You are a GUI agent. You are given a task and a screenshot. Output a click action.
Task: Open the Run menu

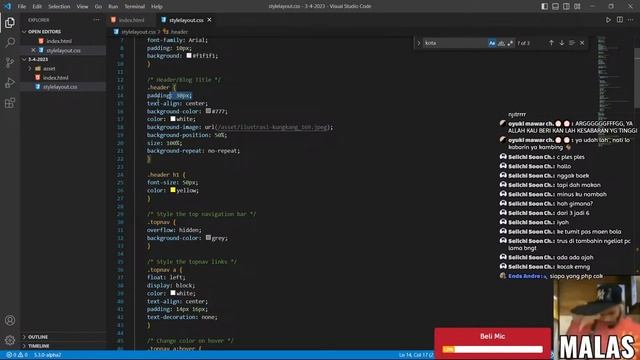pos(113,6)
